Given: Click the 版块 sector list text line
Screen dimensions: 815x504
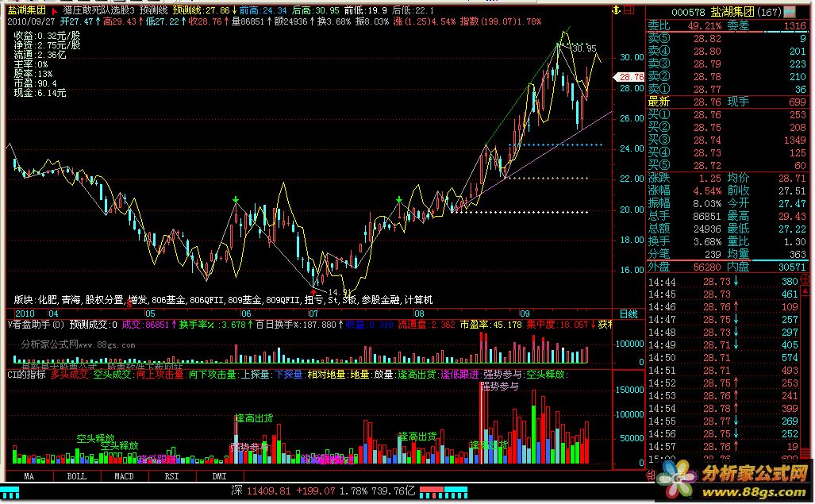Looking at the screenshot, I should 223,300.
